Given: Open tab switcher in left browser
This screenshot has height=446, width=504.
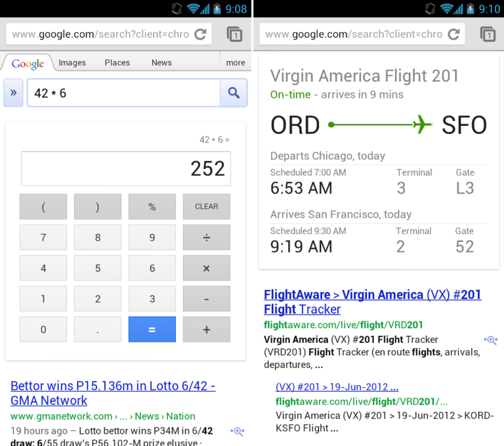Looking at the screenshot, I should pyautogui.click(x=234, y=34).
